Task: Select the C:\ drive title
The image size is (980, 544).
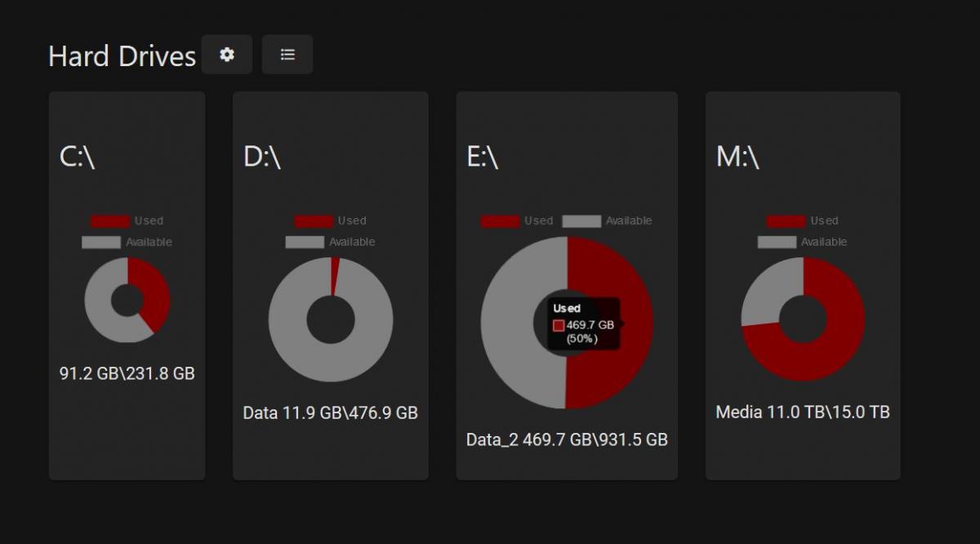Action: click(78, 157)
